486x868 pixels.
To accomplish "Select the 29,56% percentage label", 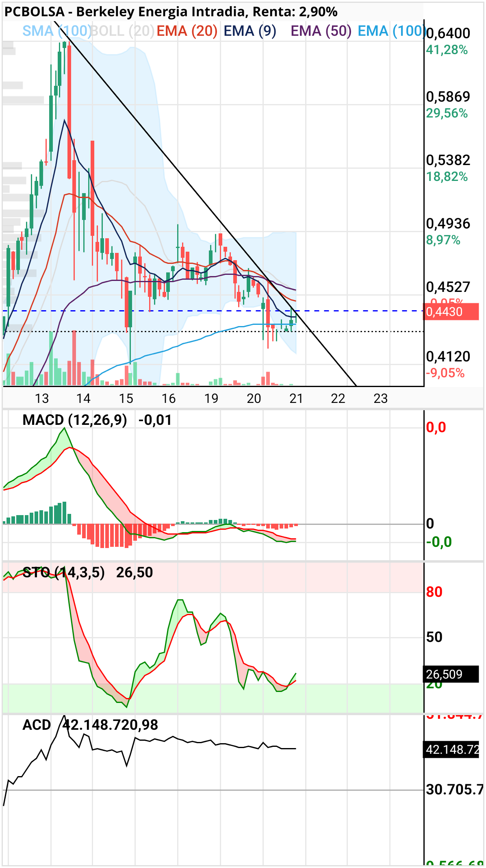I will (447, 113).
